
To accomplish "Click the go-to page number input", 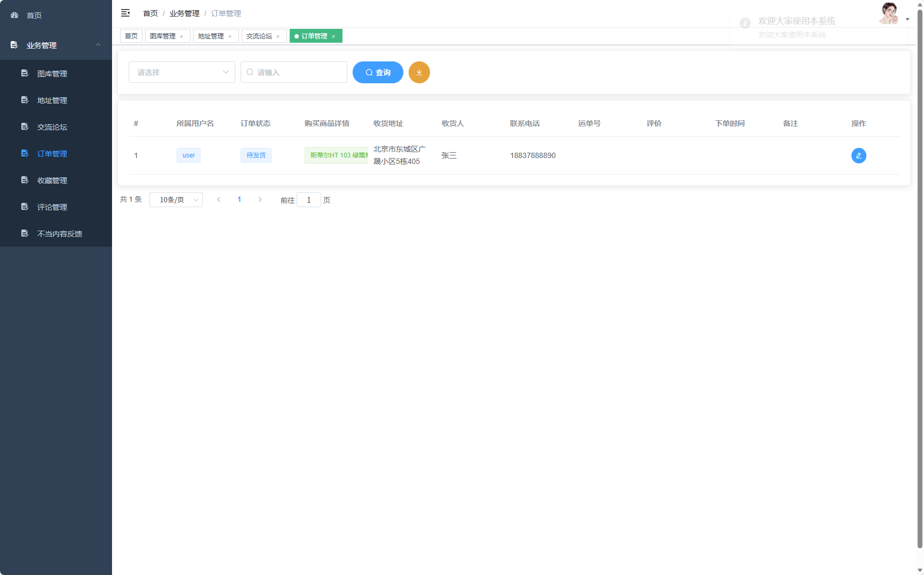I will [x=308, y=200].
